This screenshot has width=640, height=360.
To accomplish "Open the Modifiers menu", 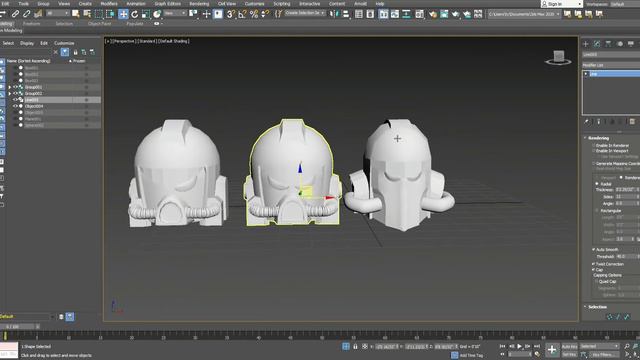I will (109, 4).
